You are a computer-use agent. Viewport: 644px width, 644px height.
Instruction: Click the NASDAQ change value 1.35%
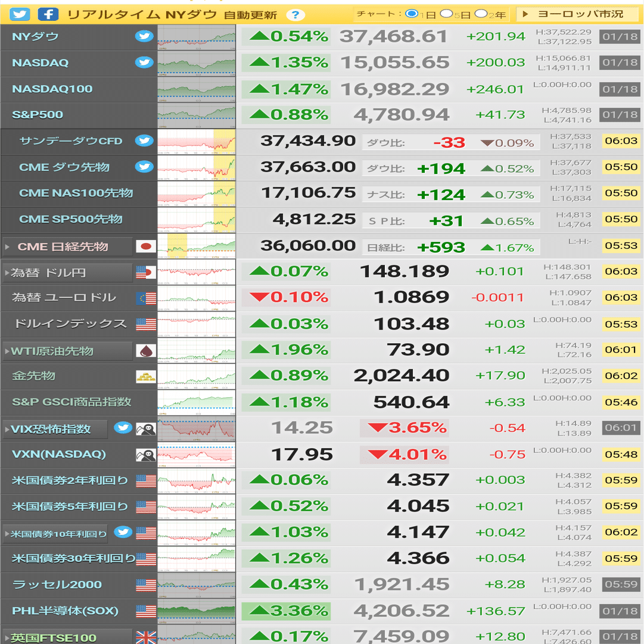coord(287,63)
